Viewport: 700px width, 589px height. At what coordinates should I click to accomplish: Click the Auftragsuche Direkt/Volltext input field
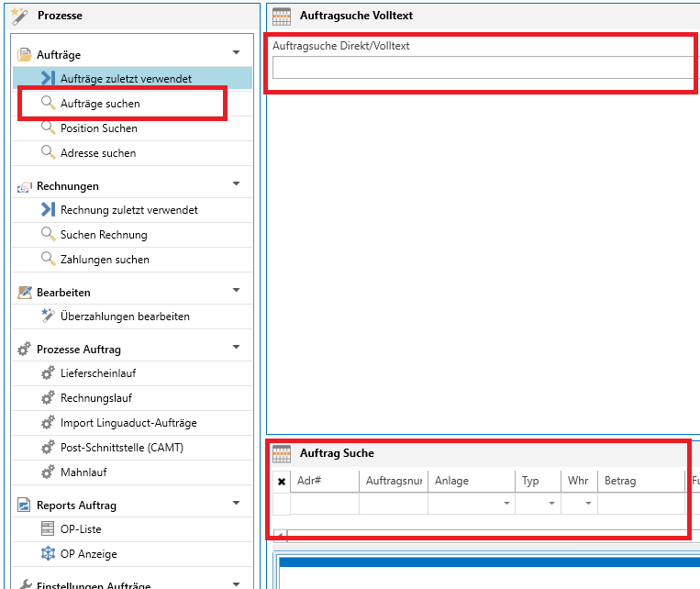click(x=482, y=68)
